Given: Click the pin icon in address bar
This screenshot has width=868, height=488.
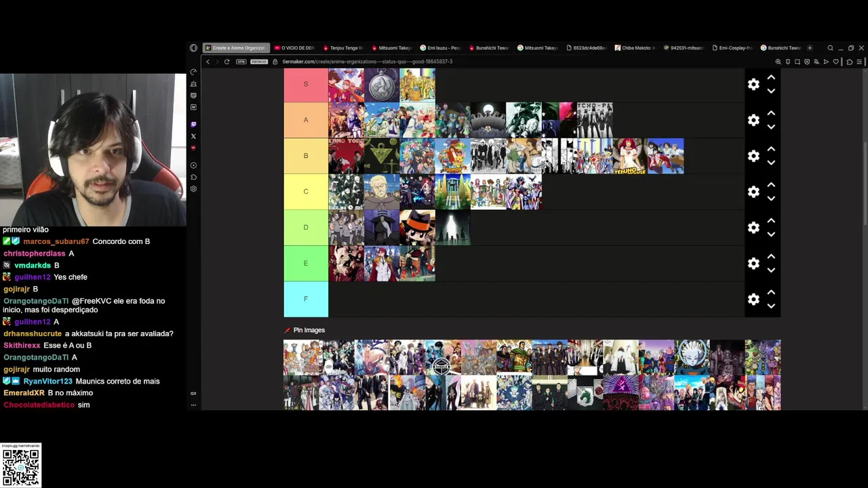Looking at the screenshot, I should click(x=788, y=62).
